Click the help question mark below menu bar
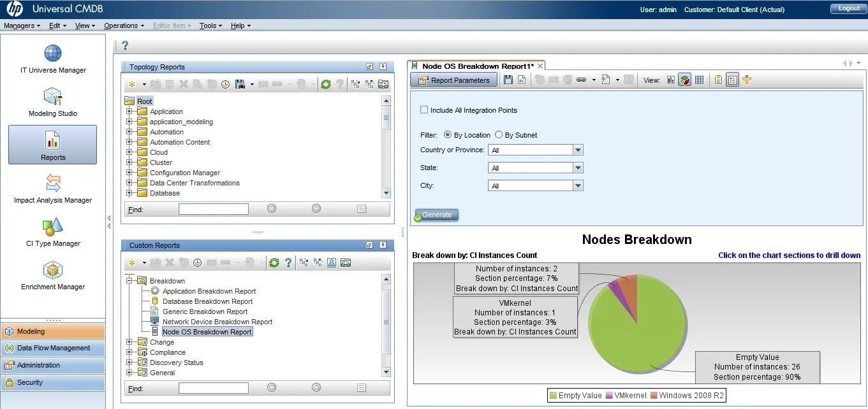 pos(125,46)
